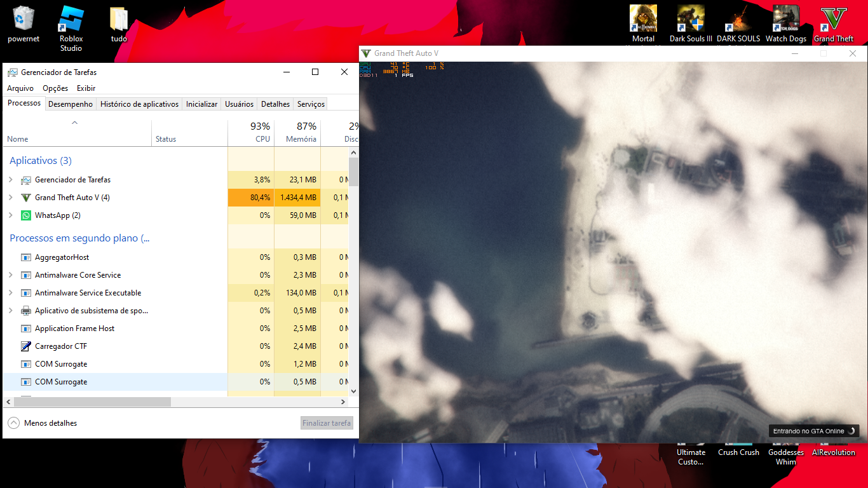The height and width of the screenshot is (488, 868).
Task: Click the Grand Theft Auto V process icon
Action: (26, 198)
